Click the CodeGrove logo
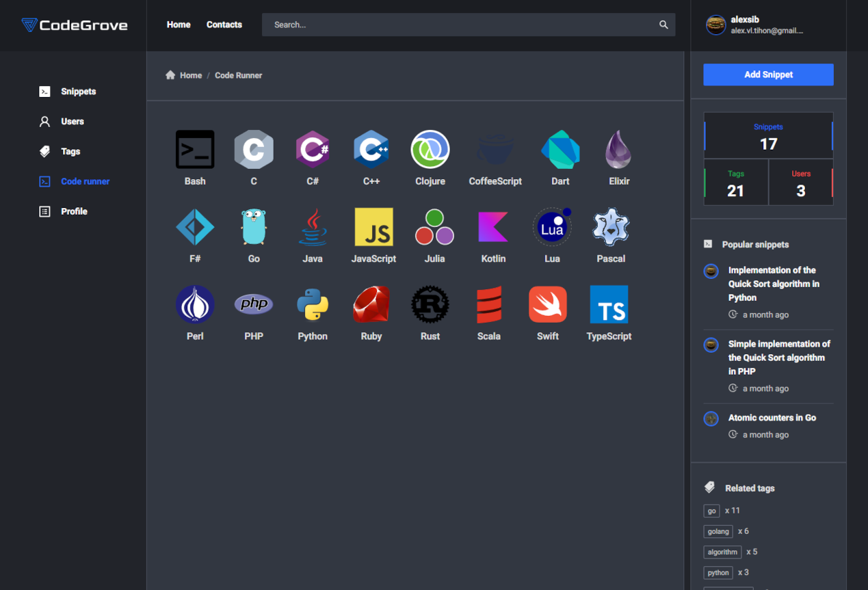This screenshot has height=590, width=868. pyautogui.click(x=75, y=25)
